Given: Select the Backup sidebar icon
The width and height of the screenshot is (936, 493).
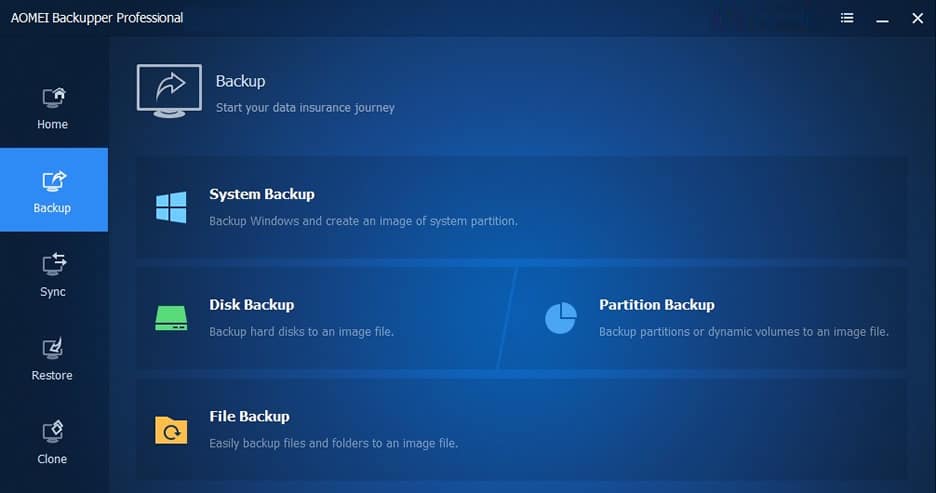Looking at the screenshot, I should click(x=53, y=181).
